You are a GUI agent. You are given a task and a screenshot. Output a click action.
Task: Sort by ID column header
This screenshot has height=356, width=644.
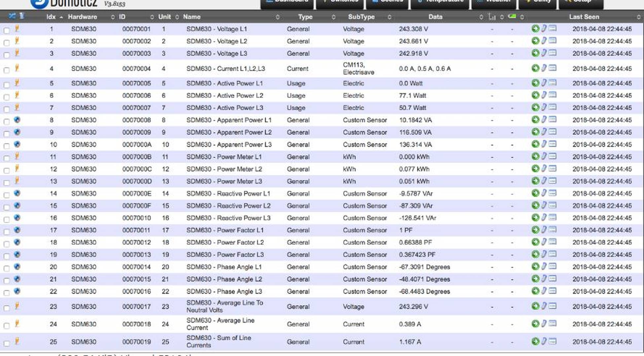click(122, 17)
